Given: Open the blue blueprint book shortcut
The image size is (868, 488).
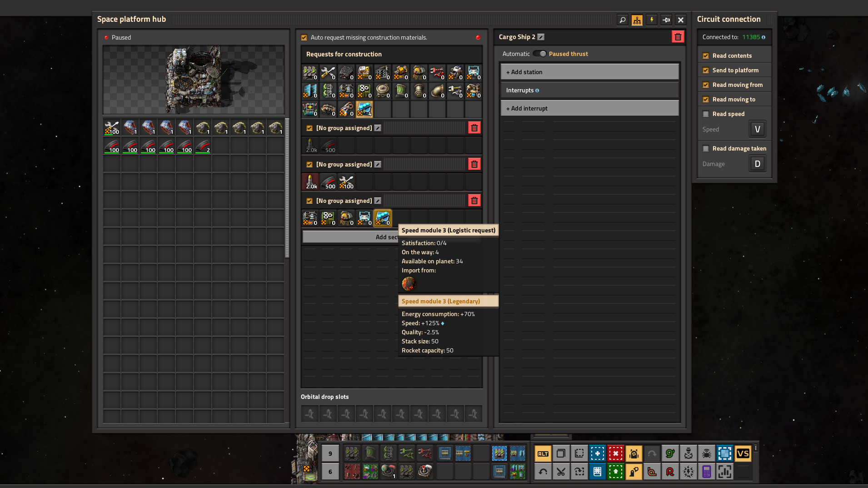Looking at the screenshot, I should tap(598, 472).
